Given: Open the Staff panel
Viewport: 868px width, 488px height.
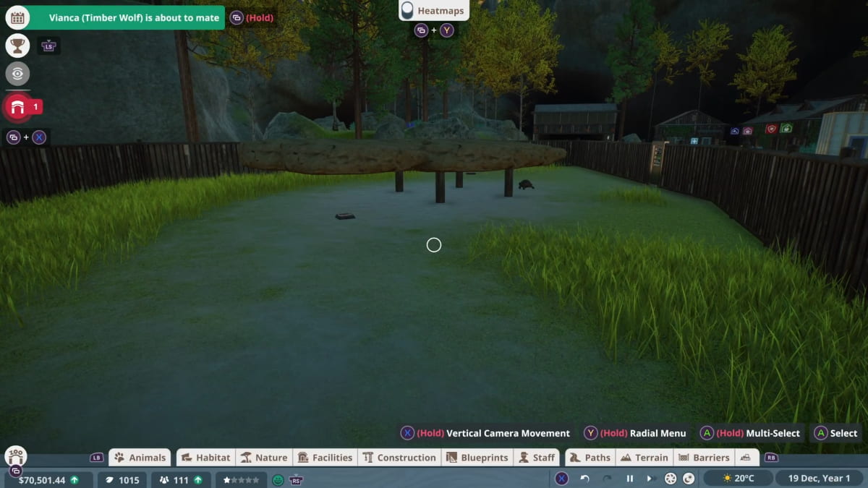Looking at the screenshot, I should [x=536, y=457].
